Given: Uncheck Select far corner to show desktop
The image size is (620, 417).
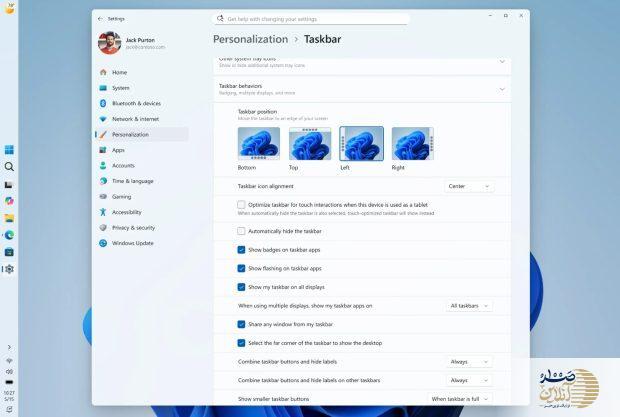Looking at the screenshot, I should (x=241, y=343).
